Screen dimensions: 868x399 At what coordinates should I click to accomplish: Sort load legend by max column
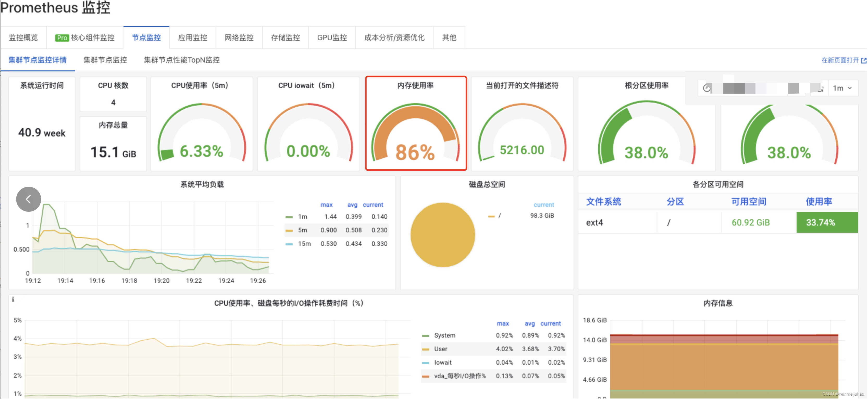326,205
